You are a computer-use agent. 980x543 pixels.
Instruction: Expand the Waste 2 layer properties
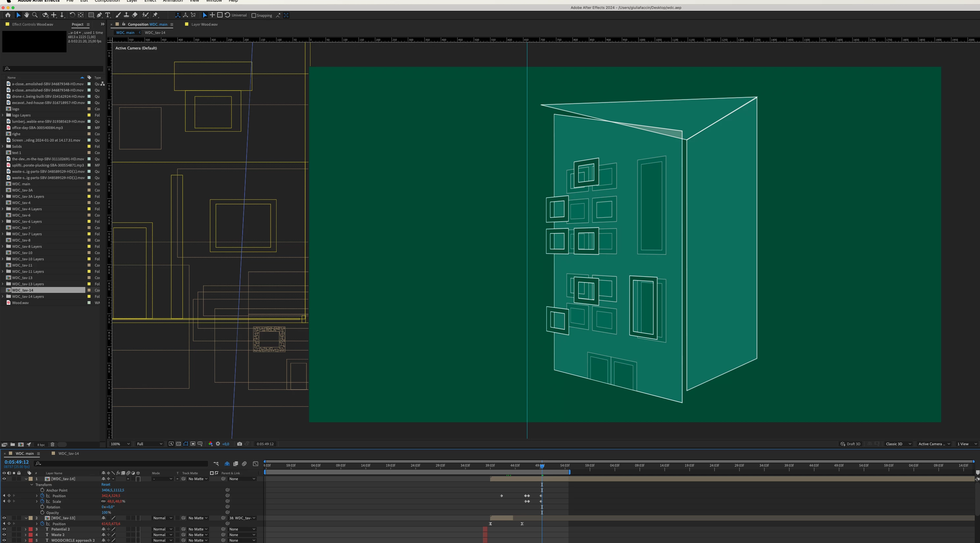25,535
